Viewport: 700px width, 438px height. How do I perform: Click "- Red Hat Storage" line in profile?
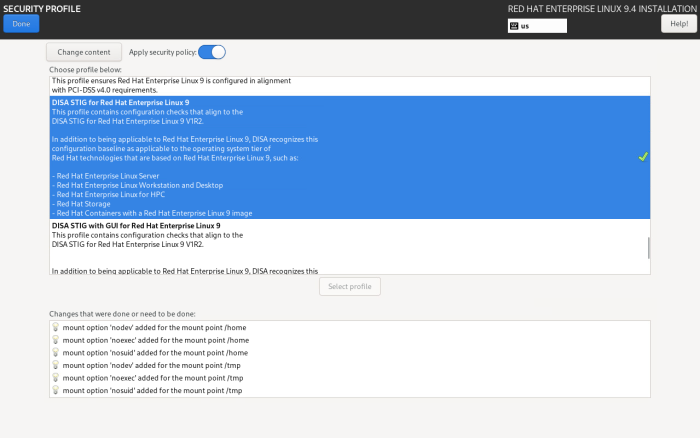pos(81,204)
